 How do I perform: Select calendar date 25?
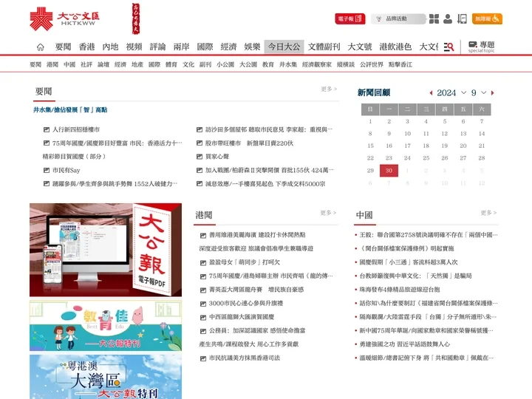pos(426,158)
